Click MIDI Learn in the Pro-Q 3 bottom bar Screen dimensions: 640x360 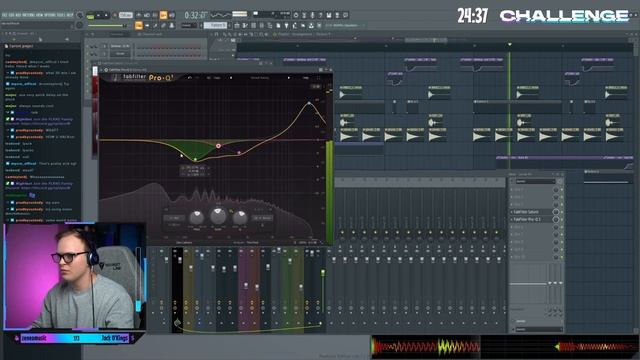coord(184,242)
